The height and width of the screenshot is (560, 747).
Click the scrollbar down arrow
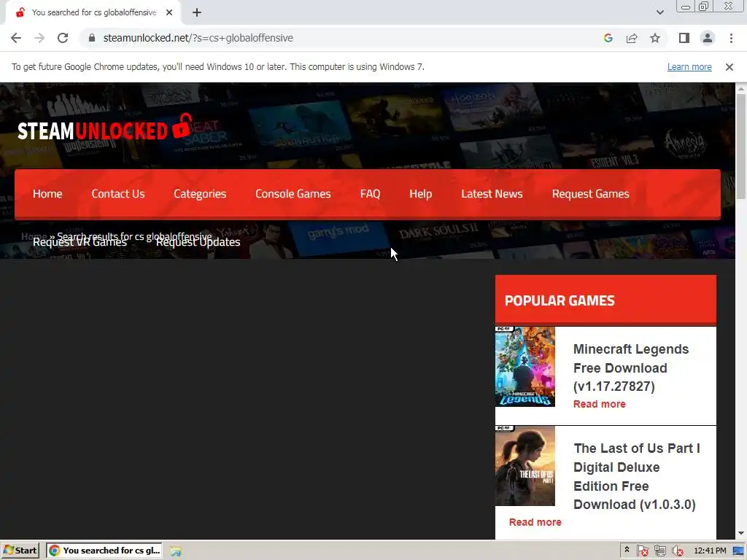tap(741, 533)
